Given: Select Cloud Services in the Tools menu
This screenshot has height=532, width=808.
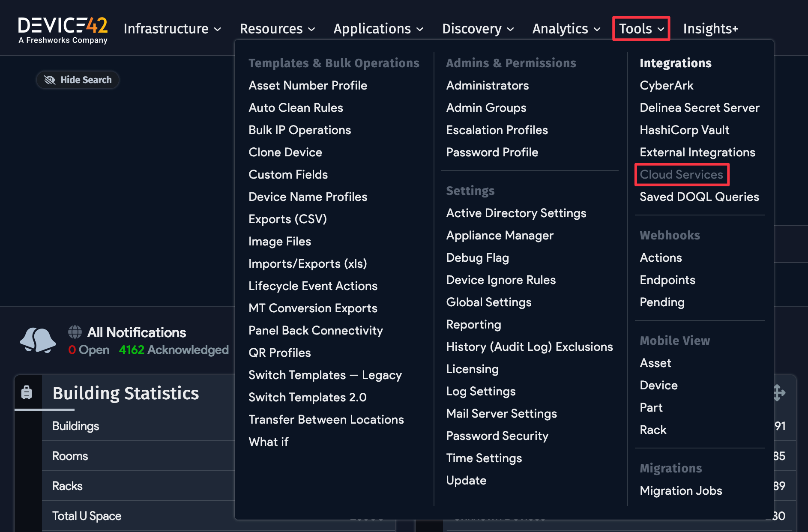Looking at the screenshot, I should pyautogui.click(x=681, y=174).
